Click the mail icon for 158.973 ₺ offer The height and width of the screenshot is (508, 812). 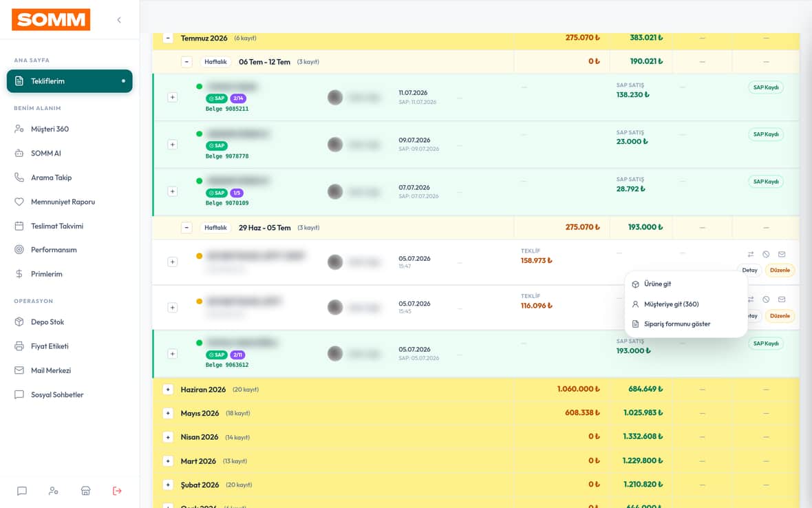tap(782, 254)
